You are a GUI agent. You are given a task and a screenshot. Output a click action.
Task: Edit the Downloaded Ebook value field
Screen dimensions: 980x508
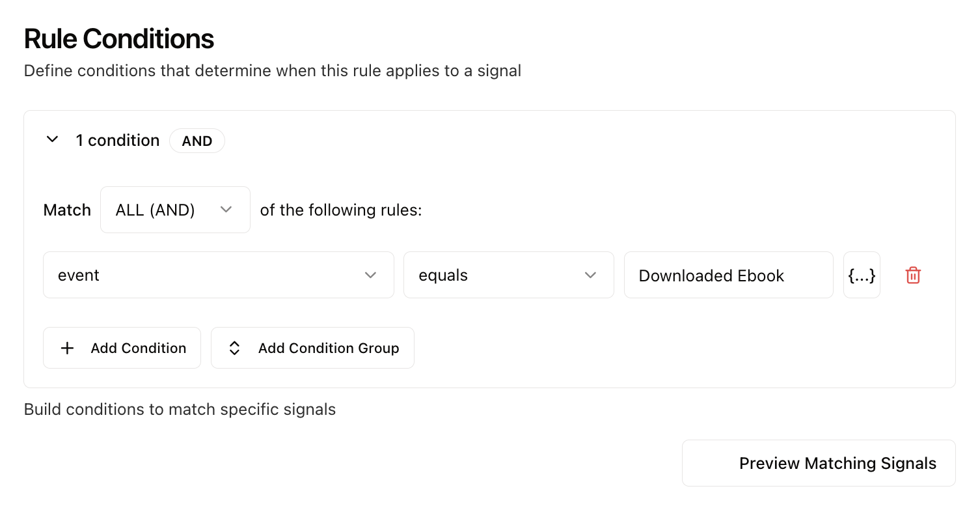(x=728, y=275)
